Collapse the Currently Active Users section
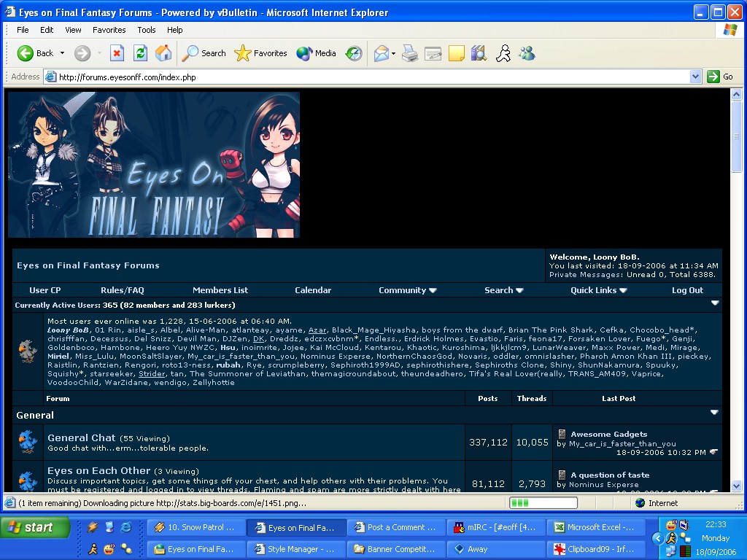The height and width of the screenshot is (560, 747). tap(715, 303)
